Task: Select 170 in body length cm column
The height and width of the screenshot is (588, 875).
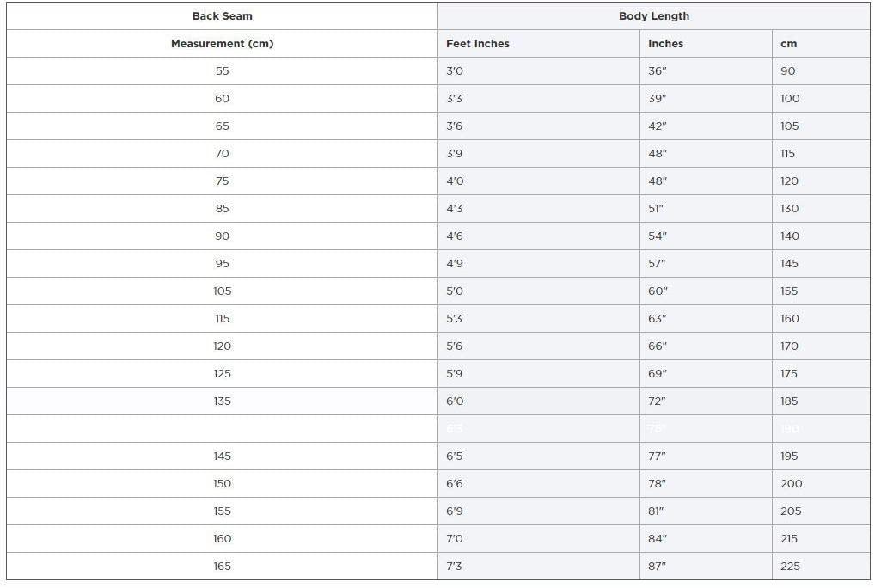Action: click(x=789, y=346)
